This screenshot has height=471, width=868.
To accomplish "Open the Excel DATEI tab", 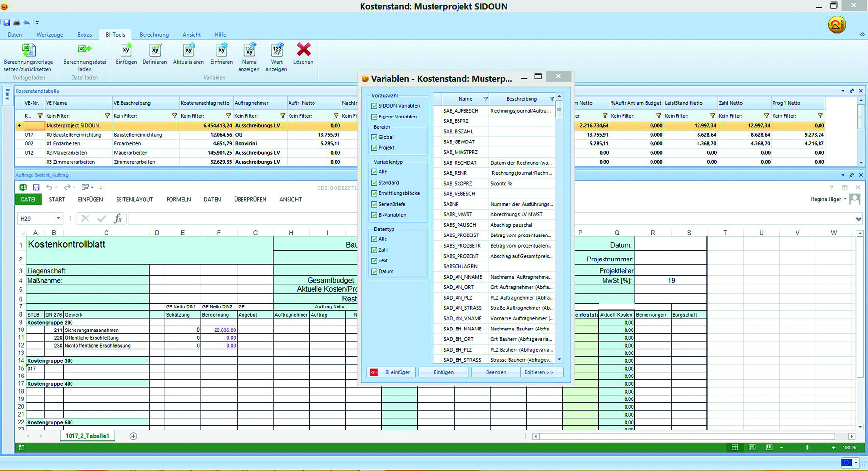I will [28, 199].
